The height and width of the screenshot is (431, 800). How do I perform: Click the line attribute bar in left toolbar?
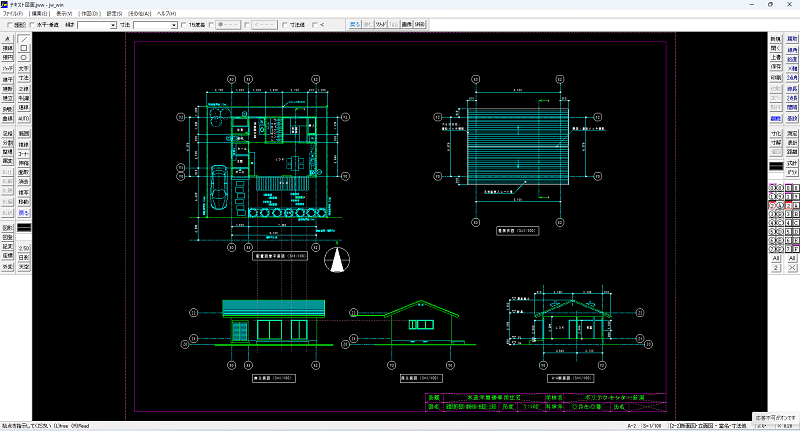[23, 228]
